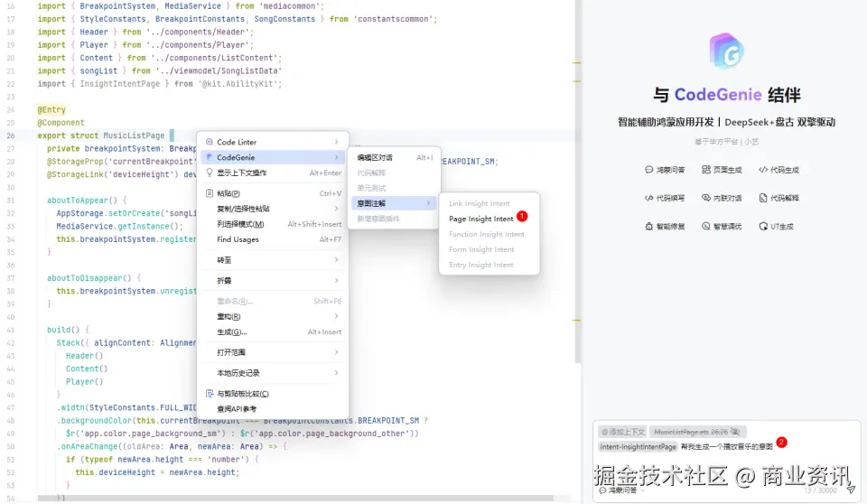Open the UT生成 feature shortcut

777,227
